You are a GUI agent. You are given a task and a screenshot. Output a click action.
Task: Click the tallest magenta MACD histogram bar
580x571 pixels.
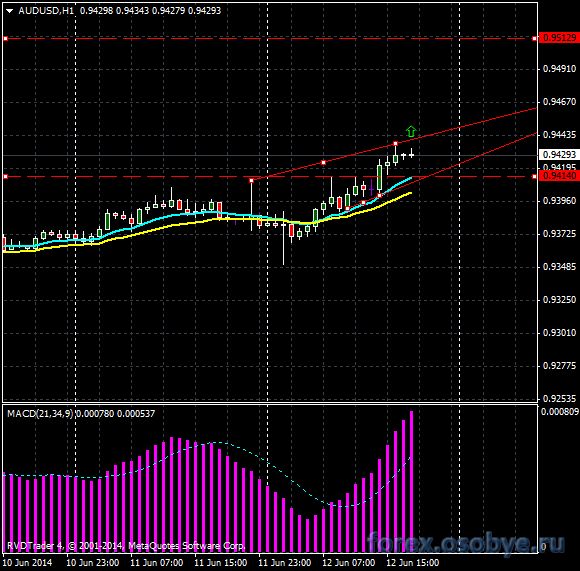tap(411, 482)
